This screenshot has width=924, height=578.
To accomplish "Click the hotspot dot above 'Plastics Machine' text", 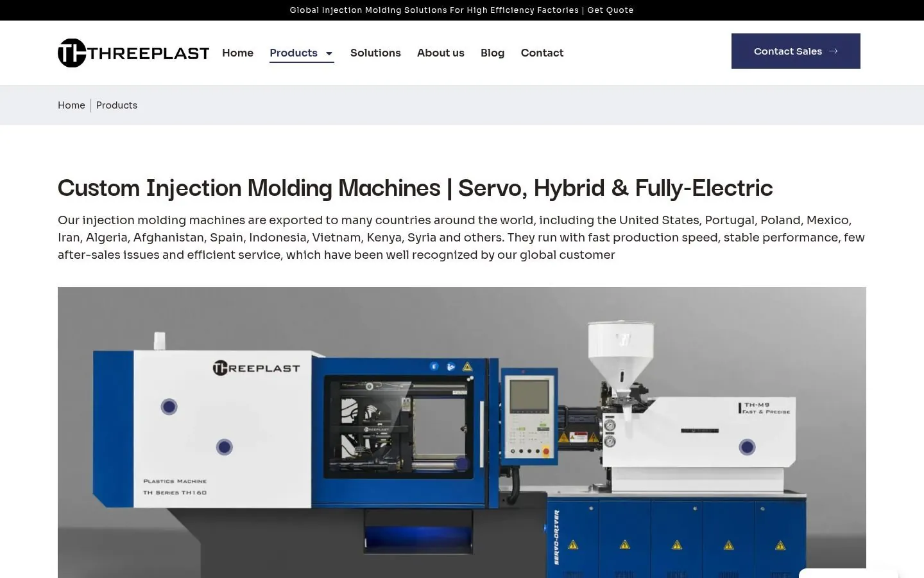I will 225,447.
